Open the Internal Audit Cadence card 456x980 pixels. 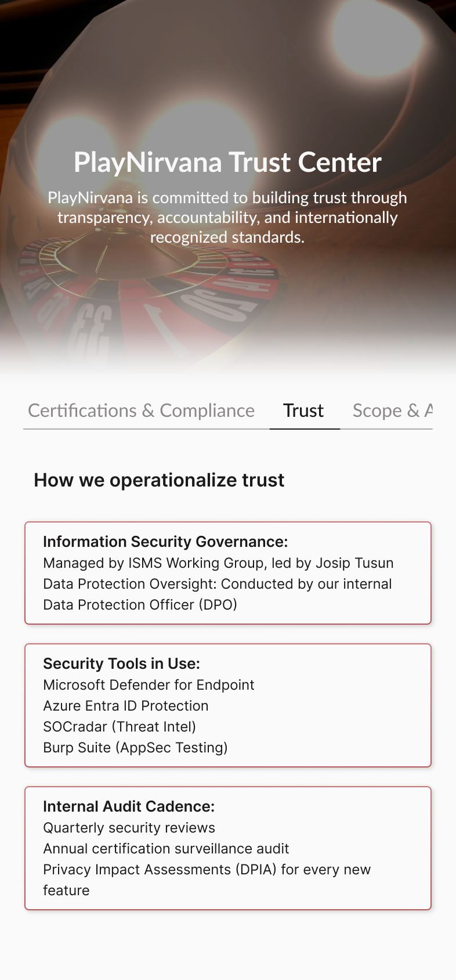click(228, 848)
